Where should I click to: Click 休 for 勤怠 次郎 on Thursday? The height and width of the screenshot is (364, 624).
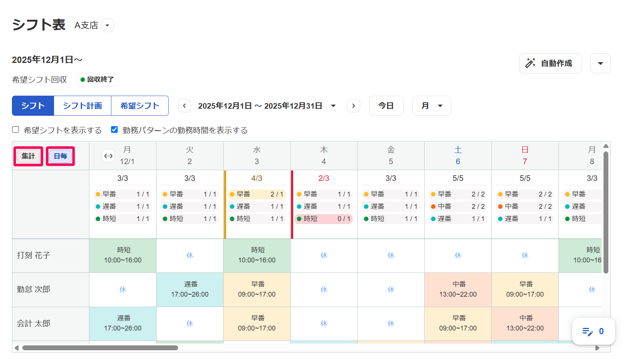coord(324,290)
